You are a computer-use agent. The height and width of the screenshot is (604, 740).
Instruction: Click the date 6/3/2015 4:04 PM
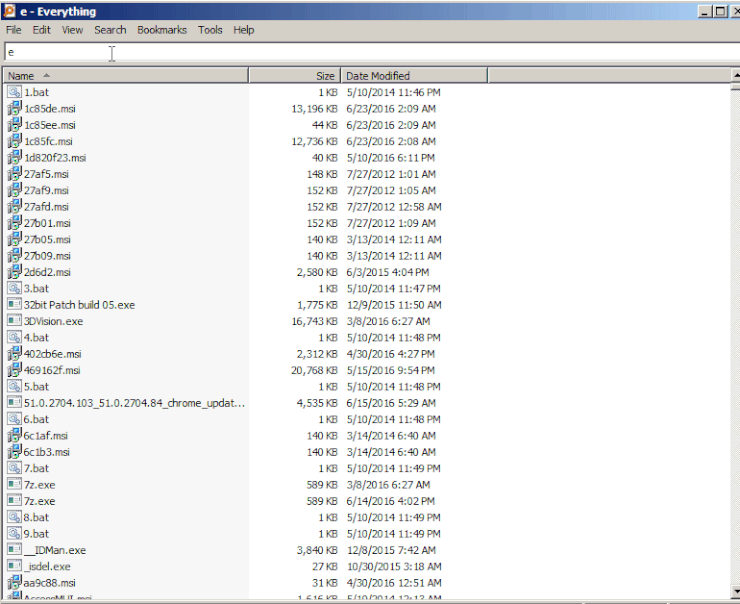(387, 272)
